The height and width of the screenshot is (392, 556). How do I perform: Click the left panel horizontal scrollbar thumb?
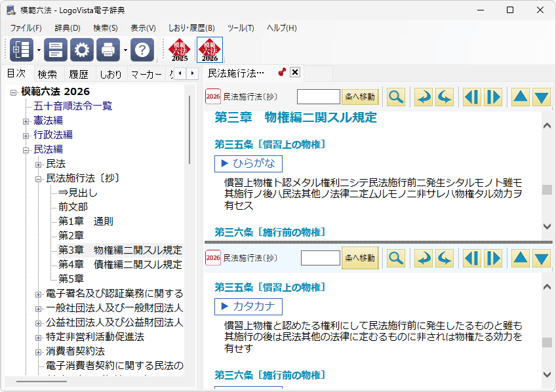pos(41,381)
